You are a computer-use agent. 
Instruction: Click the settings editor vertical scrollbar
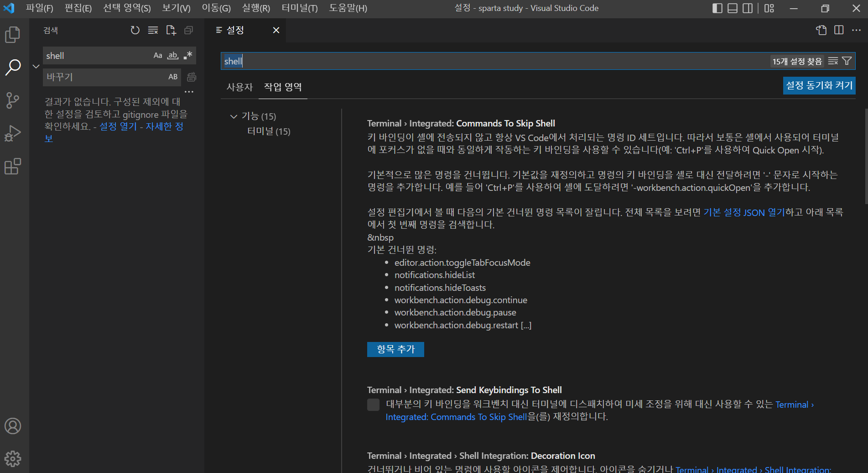tap(866, 156)
